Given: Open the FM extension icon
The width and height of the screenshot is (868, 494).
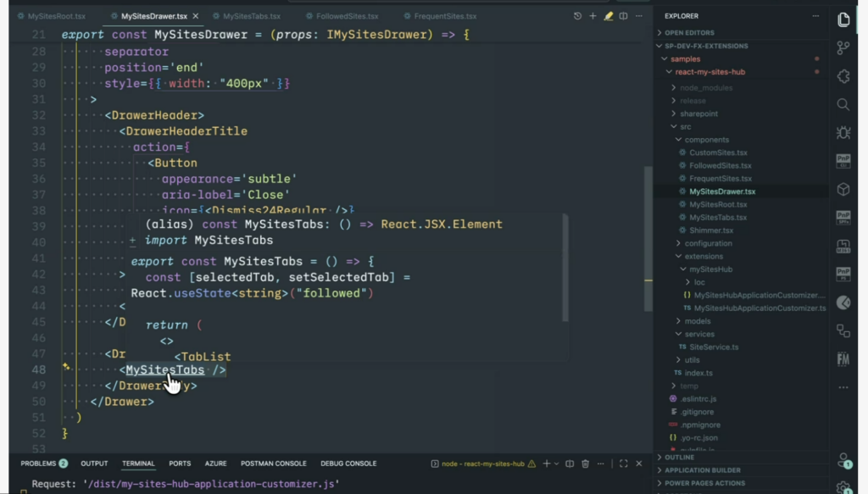Looking at the screenshot, I should 843,359.
